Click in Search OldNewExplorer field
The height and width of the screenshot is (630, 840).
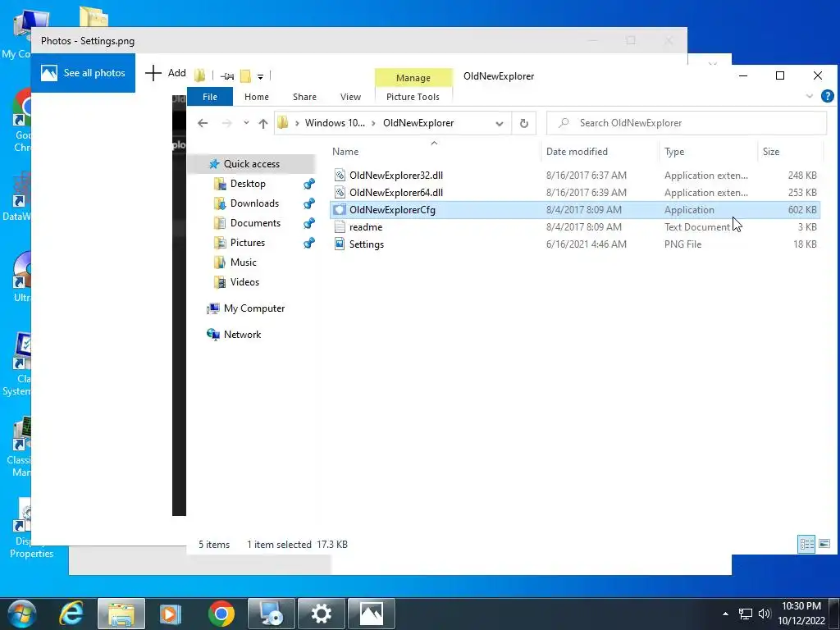tap(687, 123)
